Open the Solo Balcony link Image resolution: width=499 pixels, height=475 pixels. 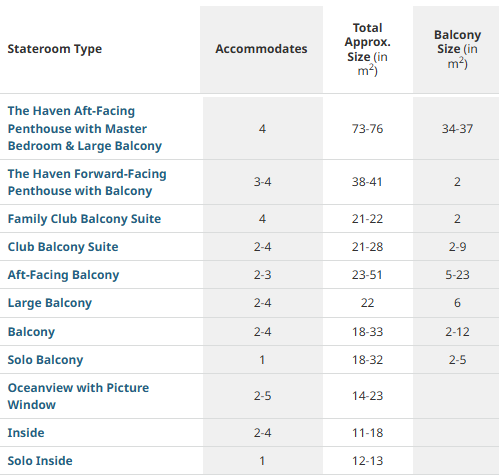[x=45, y=360]
